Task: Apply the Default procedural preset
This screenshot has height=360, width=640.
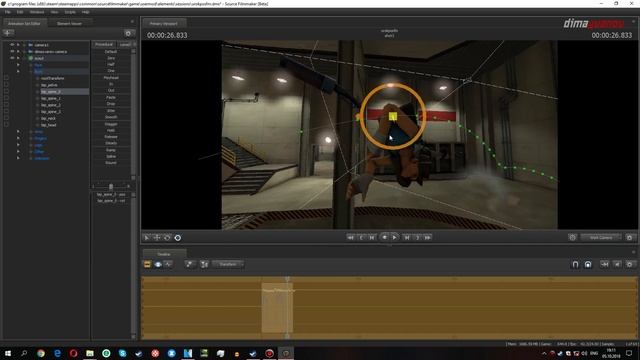Action: pyautogui.click(x=111, y=52)
